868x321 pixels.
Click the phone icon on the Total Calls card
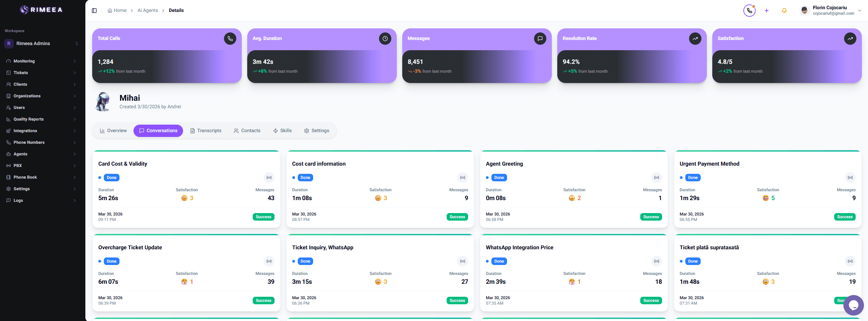tap(230, 38)
